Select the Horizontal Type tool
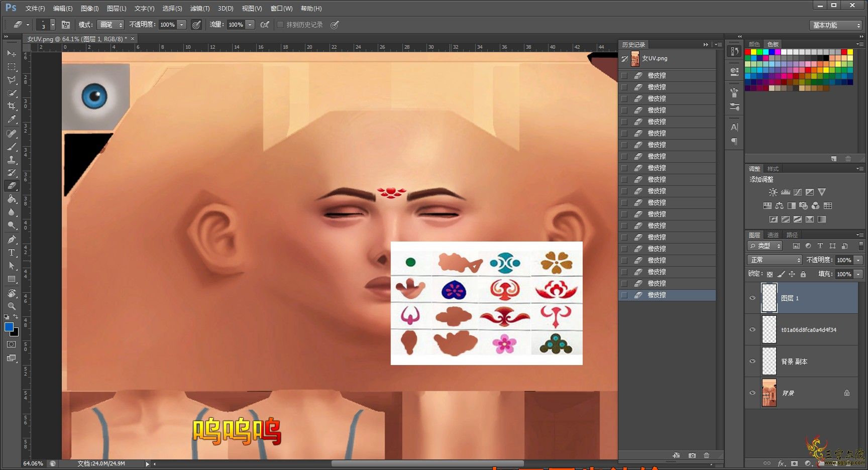 click(x=12, y=253)
